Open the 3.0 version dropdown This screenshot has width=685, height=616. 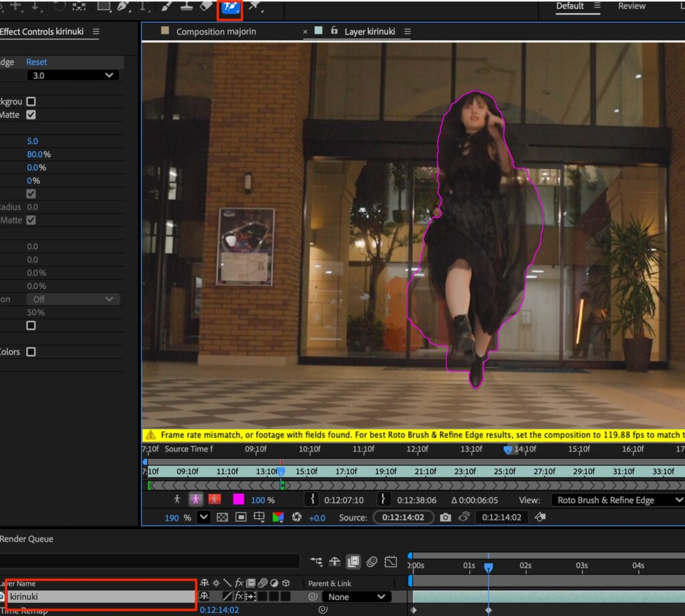(x=73, y=76)
